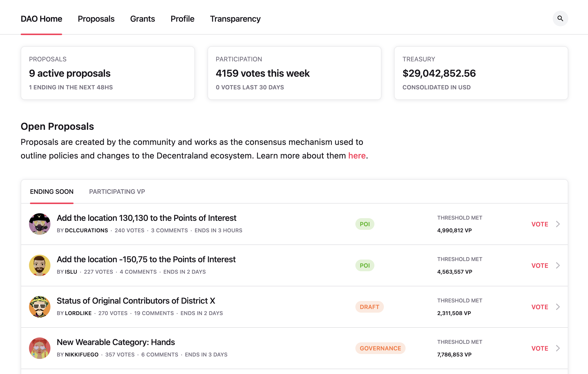This screenshot has width=588, height=374.
Task: Vote on New Wearable Category Hands
Action: click(540, 348)
